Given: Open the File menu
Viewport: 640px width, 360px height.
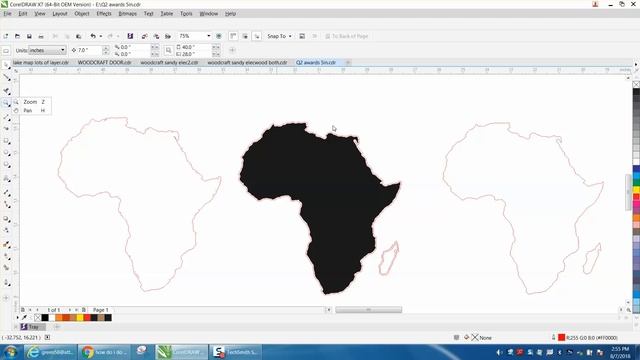Looking at the screenshot, I should point(7,13).
